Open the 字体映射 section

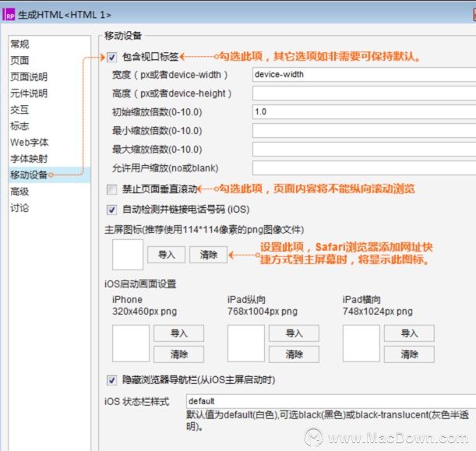(x=29, y=159)
